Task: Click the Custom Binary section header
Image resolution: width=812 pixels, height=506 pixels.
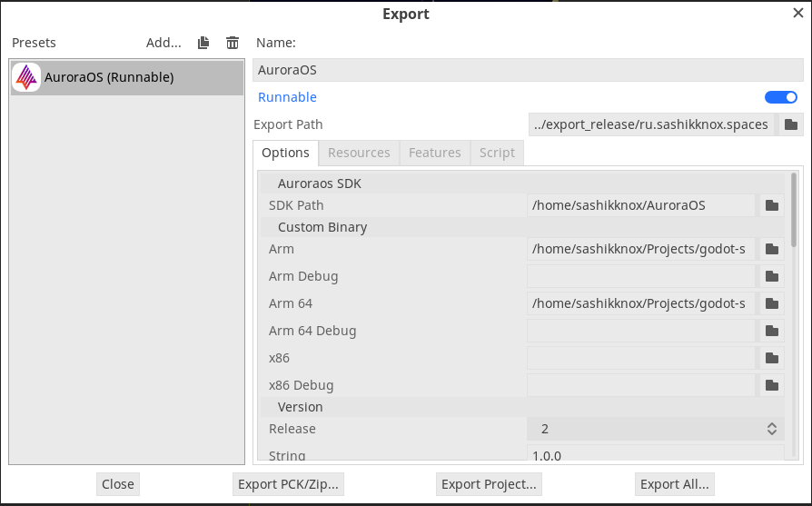Action: (x=522, y=227)
